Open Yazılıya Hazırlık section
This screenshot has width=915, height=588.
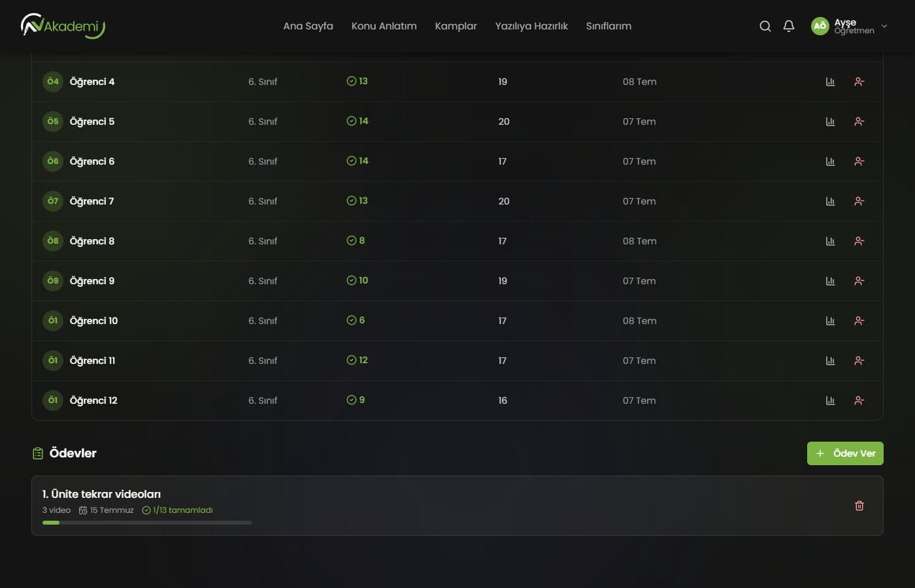(531, 26)
